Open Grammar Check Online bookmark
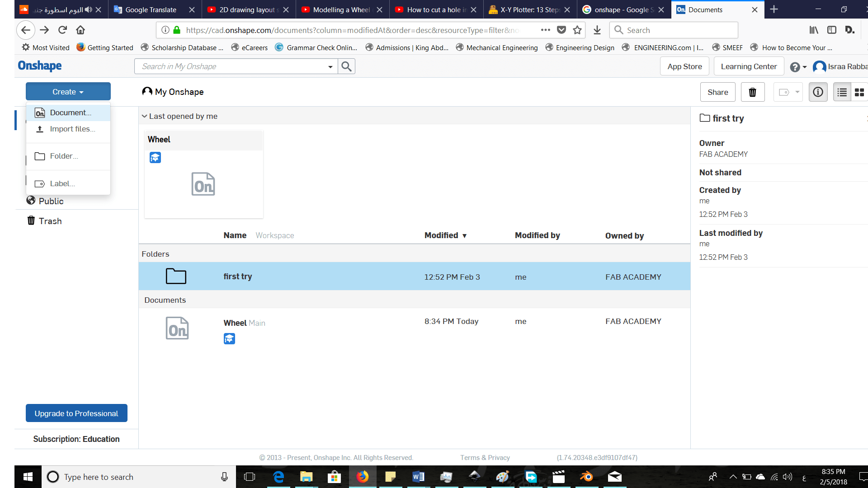Screen dimensions: 868x488 pyautogui.click(x=316, y=47)
